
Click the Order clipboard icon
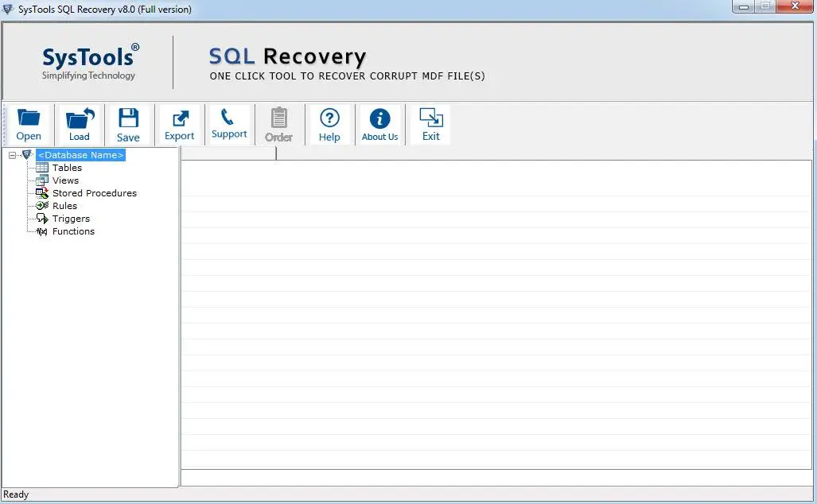tap(278, 125)
